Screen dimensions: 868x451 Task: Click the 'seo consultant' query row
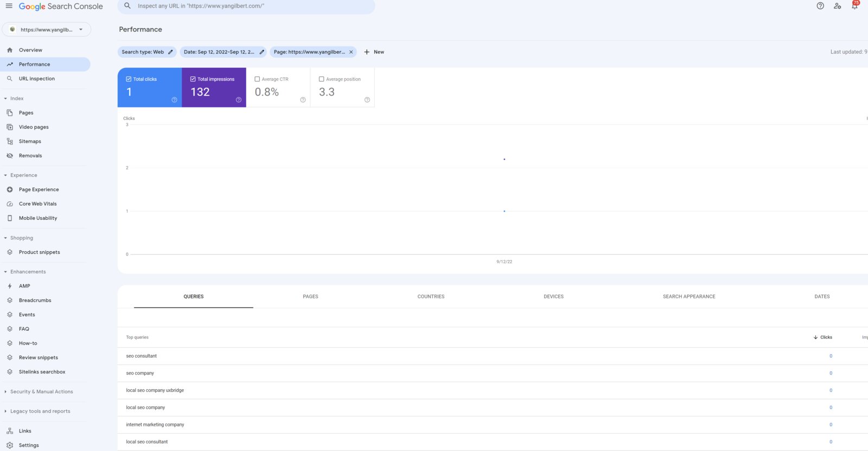tap(493, 356)
